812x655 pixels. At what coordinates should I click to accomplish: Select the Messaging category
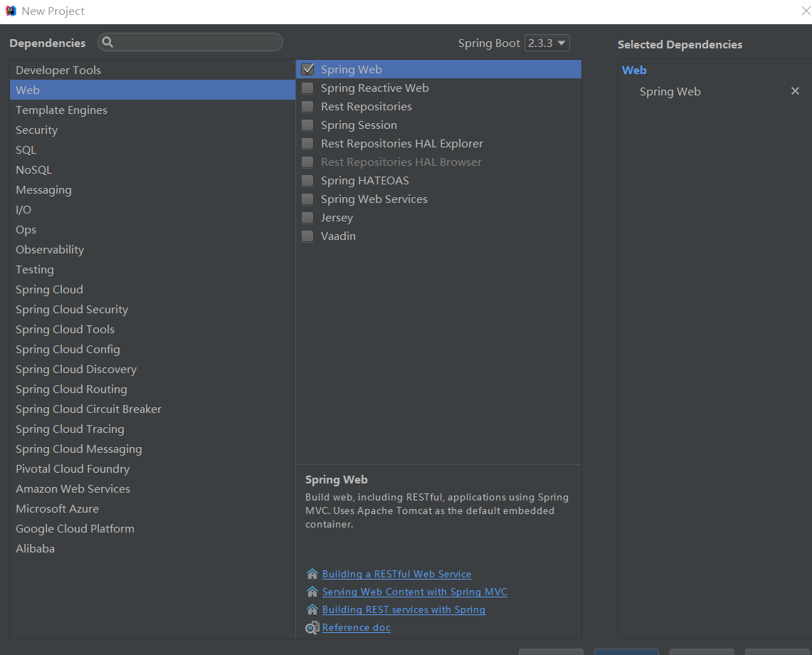pyautogui.click(x=152, y=189)
